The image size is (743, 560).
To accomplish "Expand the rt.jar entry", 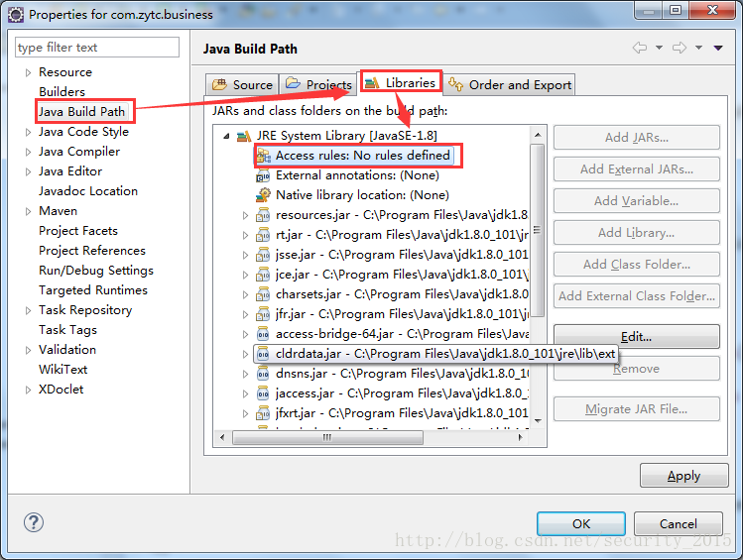I will (245, 235).
